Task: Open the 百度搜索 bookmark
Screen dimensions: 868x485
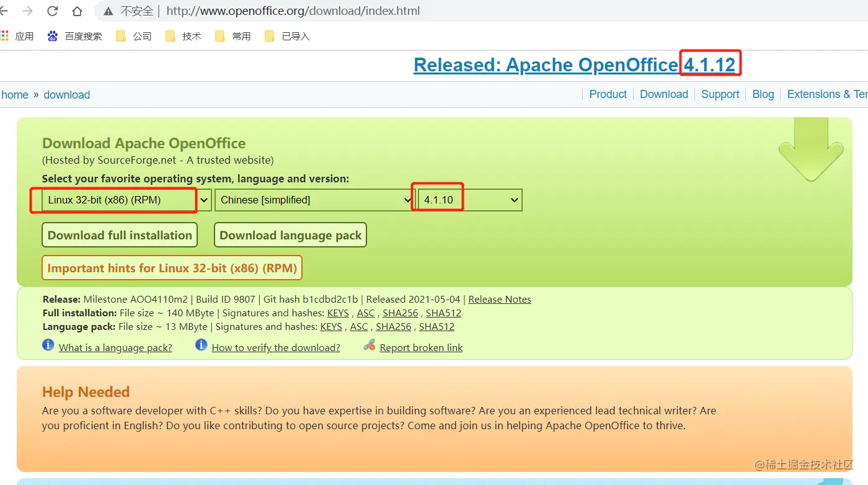Action: [74, 36]
